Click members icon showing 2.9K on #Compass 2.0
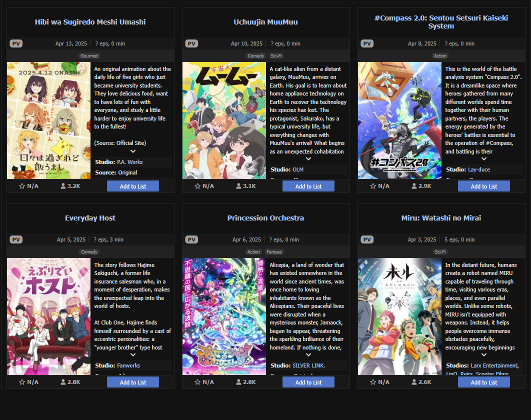The image size is (531, 420). tap(414, 186)
